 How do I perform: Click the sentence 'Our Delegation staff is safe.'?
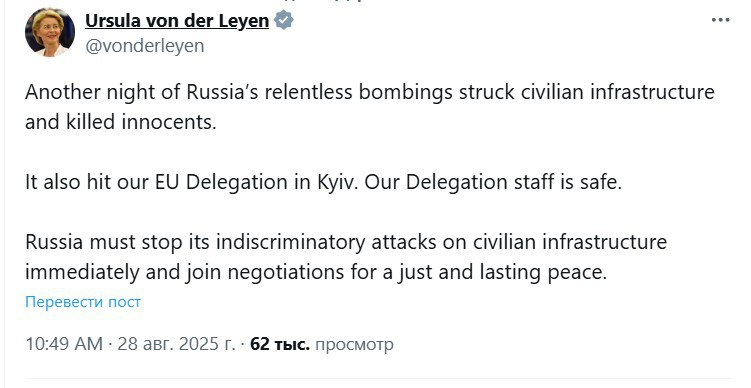point(493,183)
